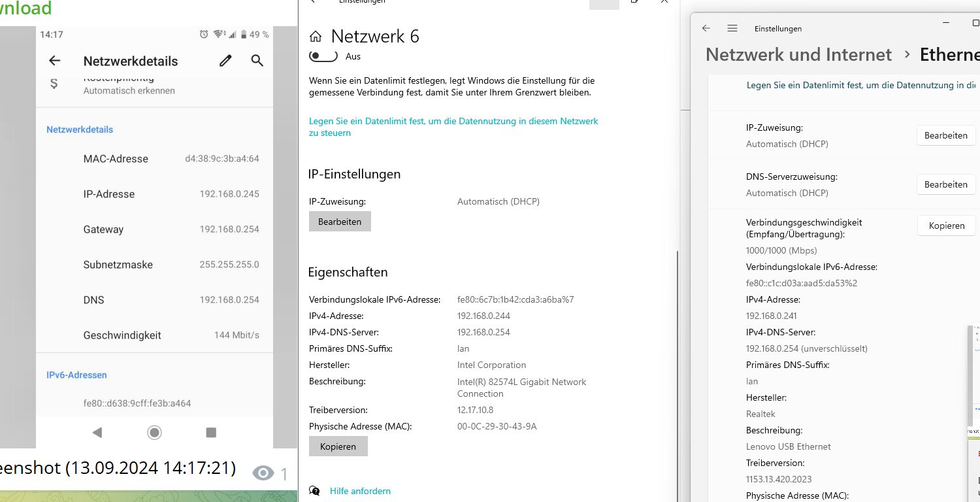Select the Gateway row on the phone
Screen dimensions: 980x502
click(154, 229)
